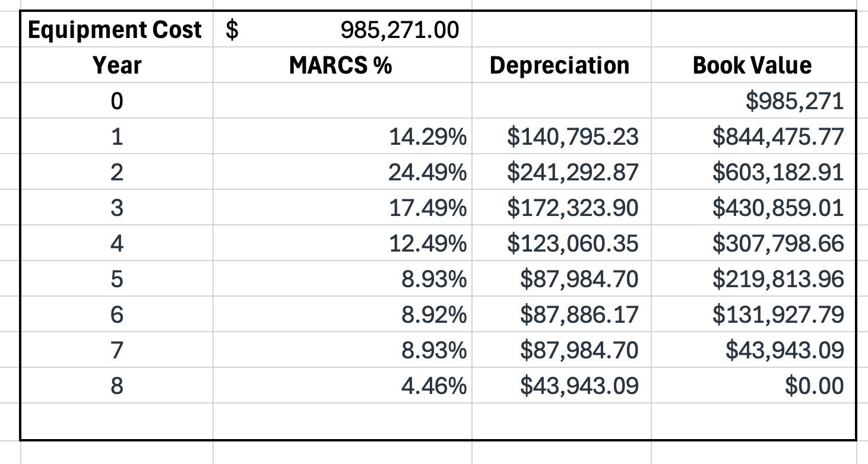The image size is (868, 464).
Task: Select depreciation cell showing $140,795.23
Action: [573, 137]
